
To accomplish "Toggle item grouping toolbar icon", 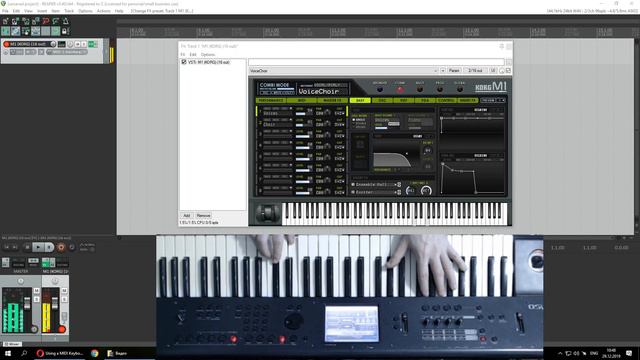I will coord(16,31).
